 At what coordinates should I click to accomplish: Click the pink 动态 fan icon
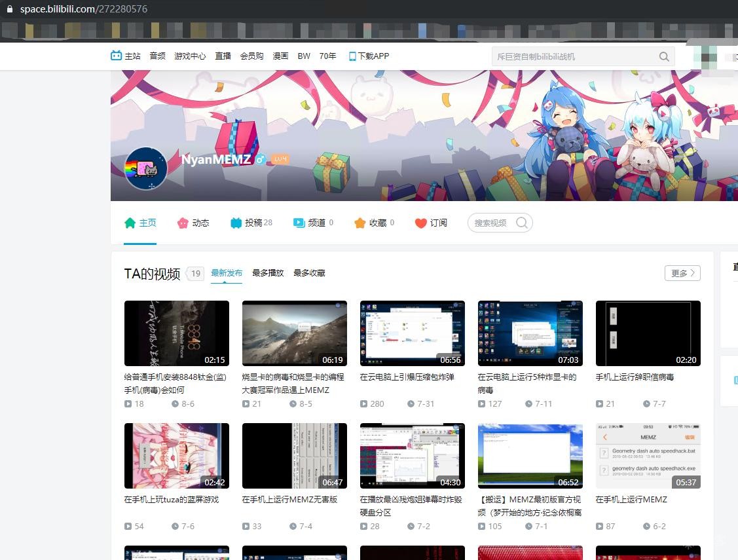pyautogui.click(x=183, y=223)
